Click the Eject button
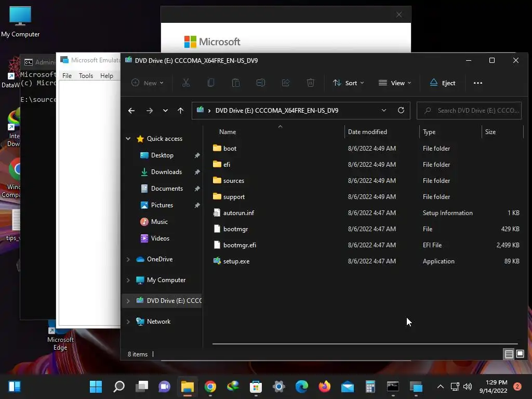Viewport: 532px width, 399px height. coord(443,83)
